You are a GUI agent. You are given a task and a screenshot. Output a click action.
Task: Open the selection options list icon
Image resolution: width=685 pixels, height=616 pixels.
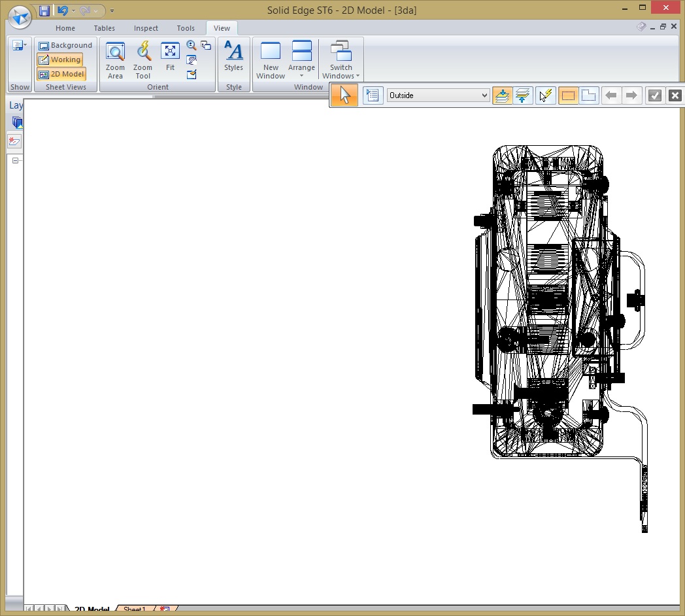[x=373, y=95]
